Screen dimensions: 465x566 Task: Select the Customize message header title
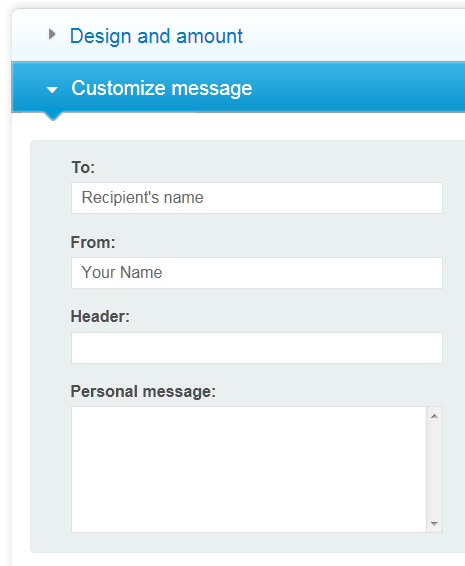[161, 88]
